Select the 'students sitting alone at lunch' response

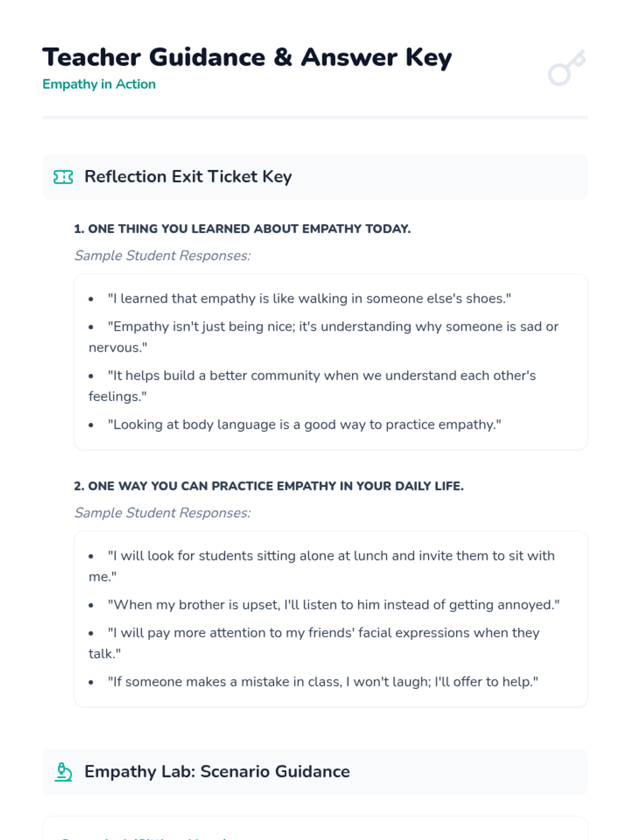[331, 556]
